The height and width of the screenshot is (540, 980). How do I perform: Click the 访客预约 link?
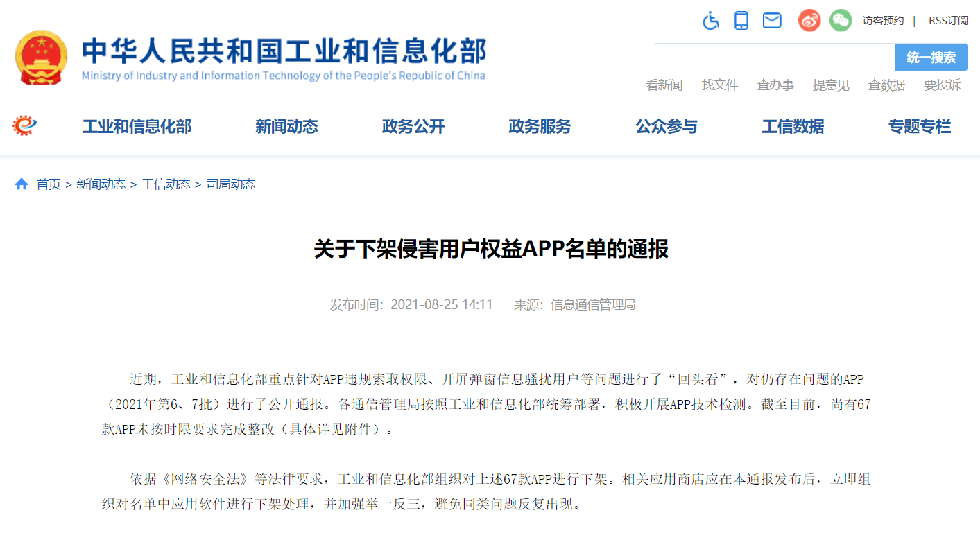883,21
